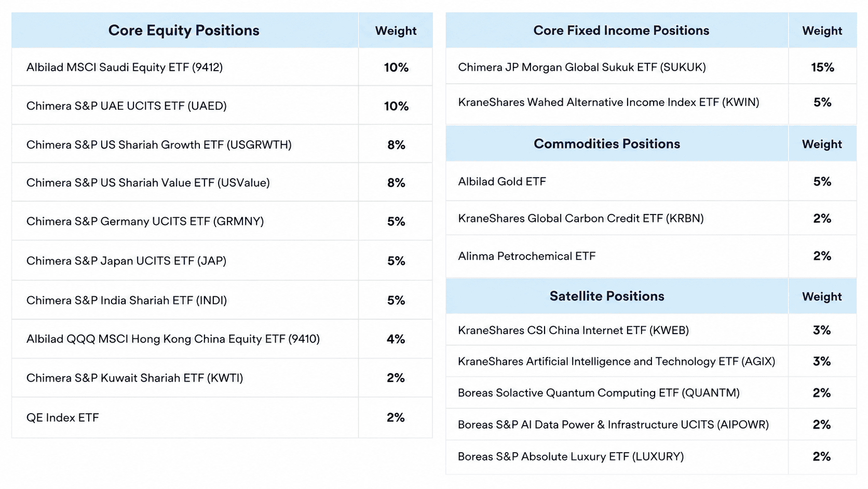Screen dimensions: 868x489
Task: Select the Weight header beside Core Equity Positions
Action: tap(396, 31)
